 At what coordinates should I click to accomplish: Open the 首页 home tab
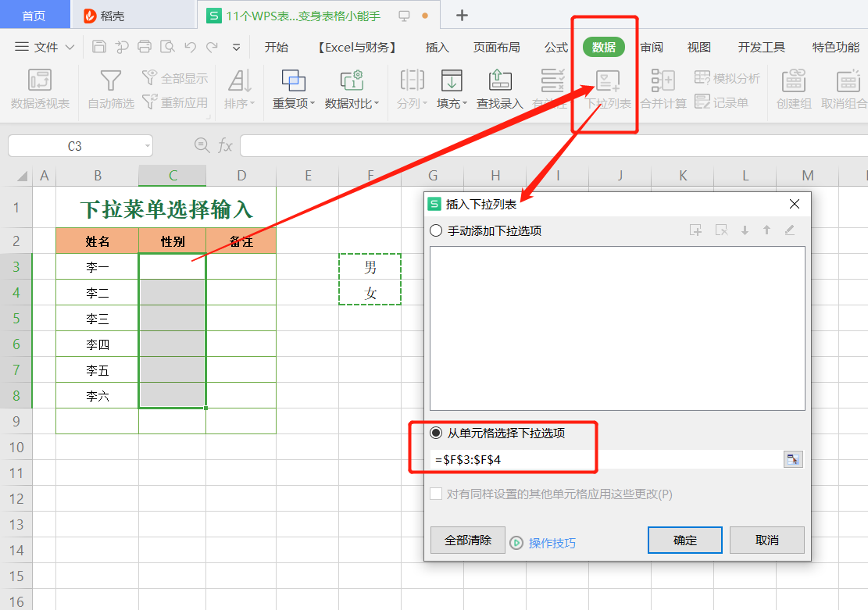34,16
